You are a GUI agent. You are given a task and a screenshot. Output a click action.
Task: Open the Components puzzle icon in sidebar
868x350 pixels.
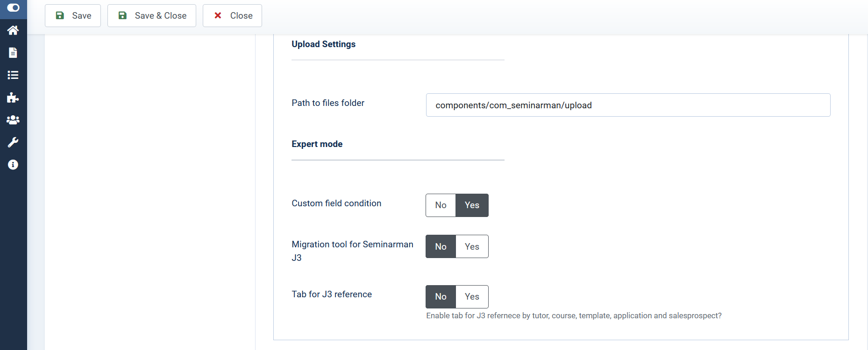(13, 98)
